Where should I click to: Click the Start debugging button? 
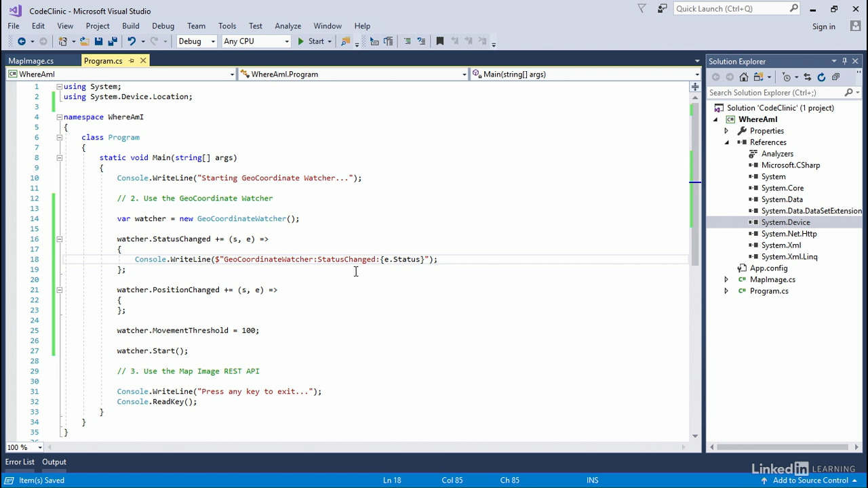311,41
